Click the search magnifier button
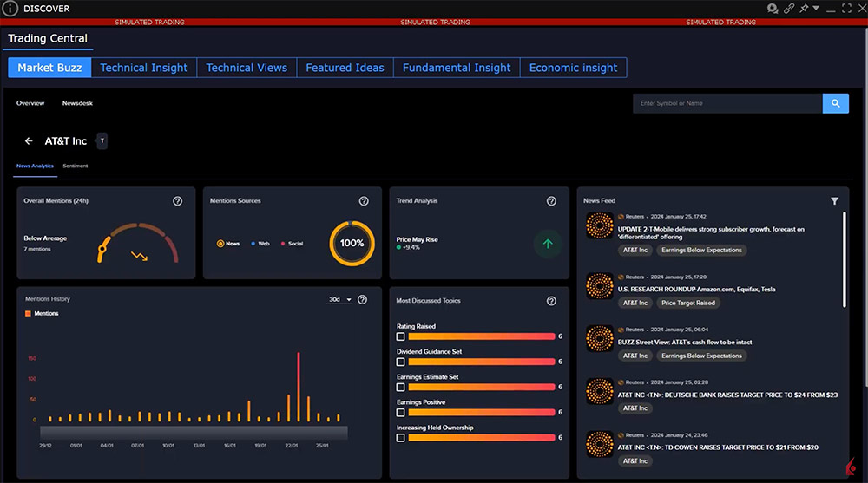 835,103
